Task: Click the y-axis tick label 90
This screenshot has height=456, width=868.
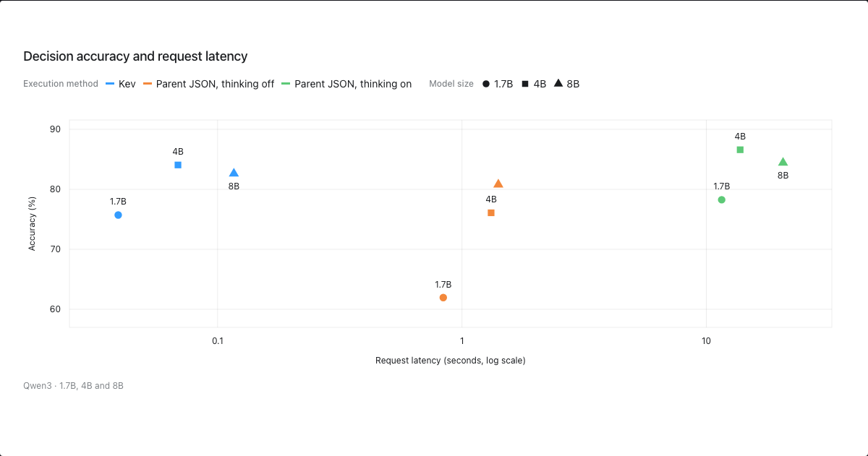Action: pyautogui.click(x=56, y=129)
